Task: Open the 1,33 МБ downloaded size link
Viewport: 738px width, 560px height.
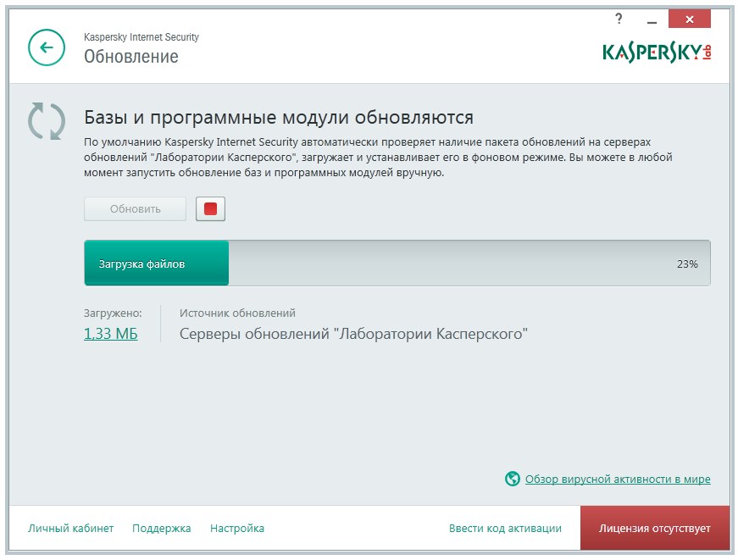Action: click(111, 334)
